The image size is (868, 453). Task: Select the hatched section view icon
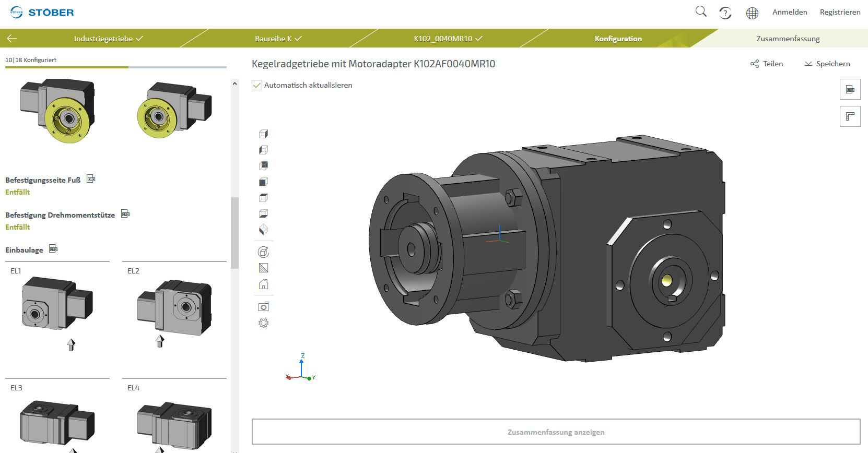tap(264, 268)
